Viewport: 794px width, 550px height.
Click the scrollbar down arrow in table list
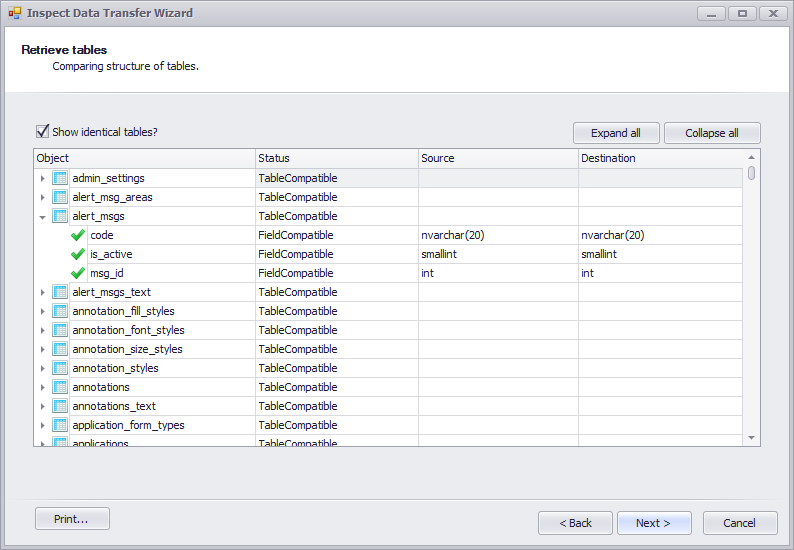tap(751, 438)
